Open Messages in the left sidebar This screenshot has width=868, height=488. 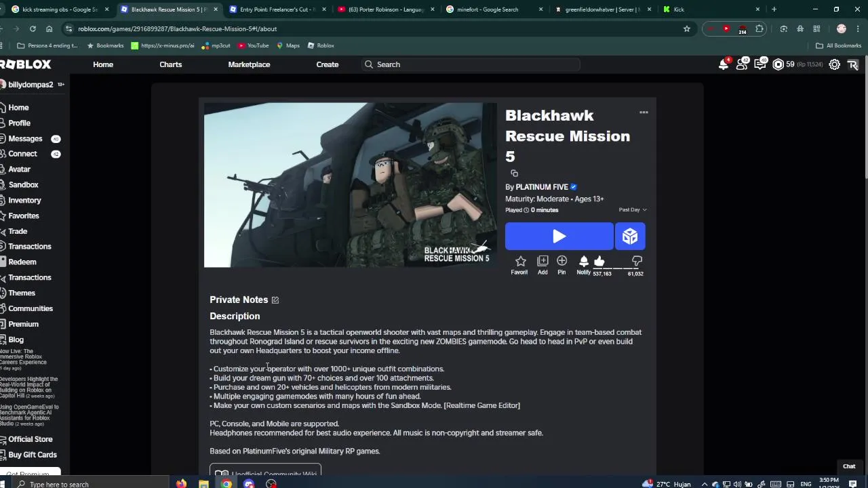[x=25, y=138]
